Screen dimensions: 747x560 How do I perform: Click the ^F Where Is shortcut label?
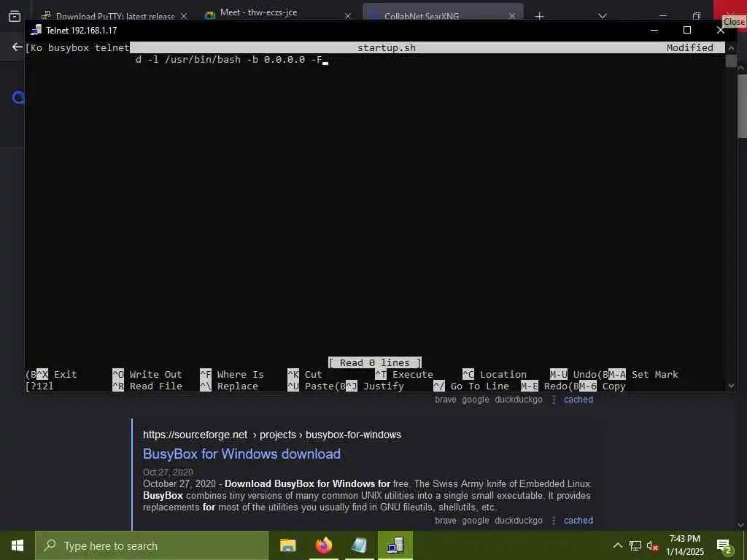click(x=231, y=374)
